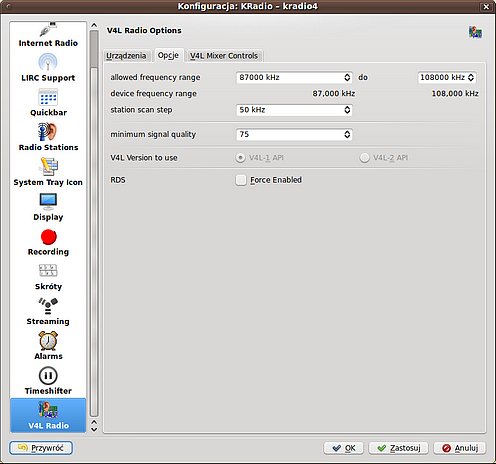Image resolution: width=496 pixels, height=464 pixels.
Task: Click the 'station scan step' label
Action: pyautogui.click(x=141, y=110)
